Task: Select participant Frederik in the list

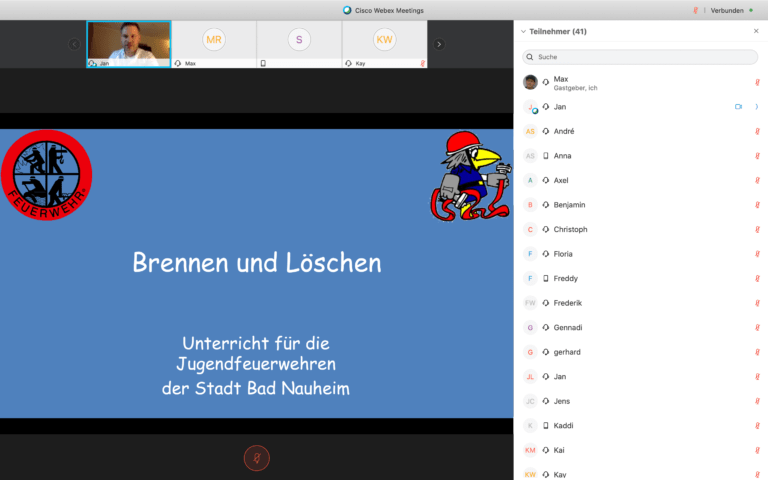Action: [567, 303]
